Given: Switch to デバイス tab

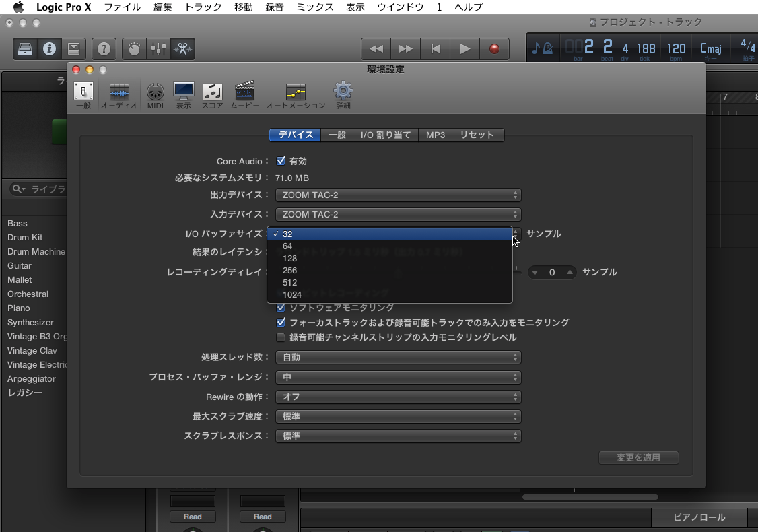Looking at the screenshot, I should tap(295, 135).
